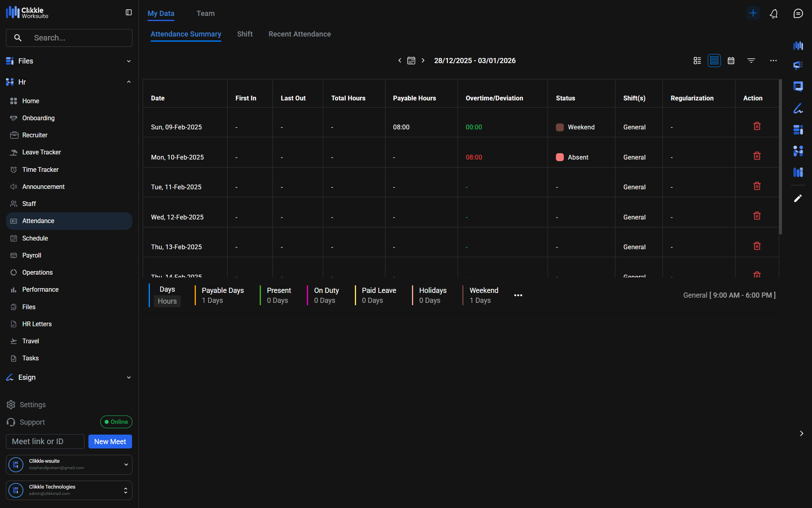Open the Recent Attendance tab
The width and height of the screenshot is (812, 508).
[299, 34]
